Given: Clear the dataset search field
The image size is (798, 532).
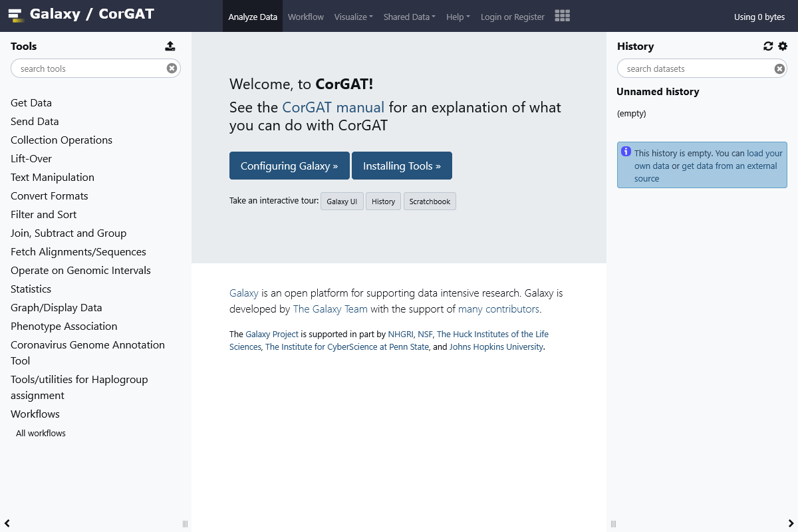Looking at the screenshot, I should pos(779,68).
